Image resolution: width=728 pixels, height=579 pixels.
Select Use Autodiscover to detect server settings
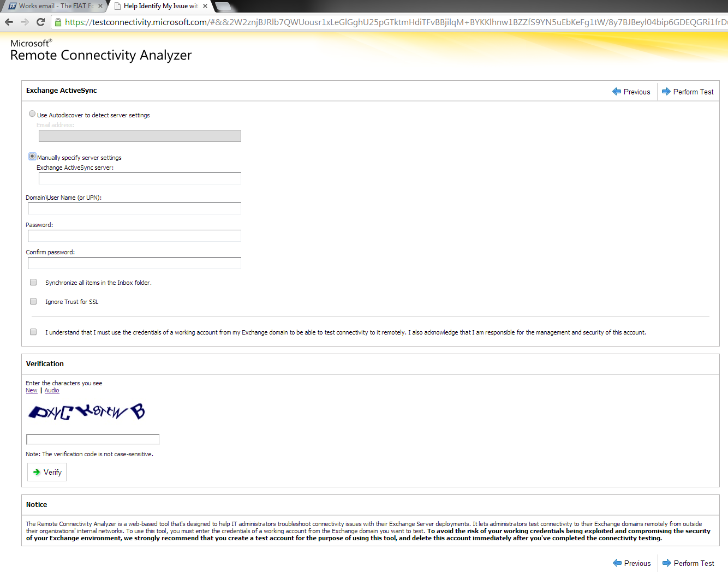coord(32,114)
